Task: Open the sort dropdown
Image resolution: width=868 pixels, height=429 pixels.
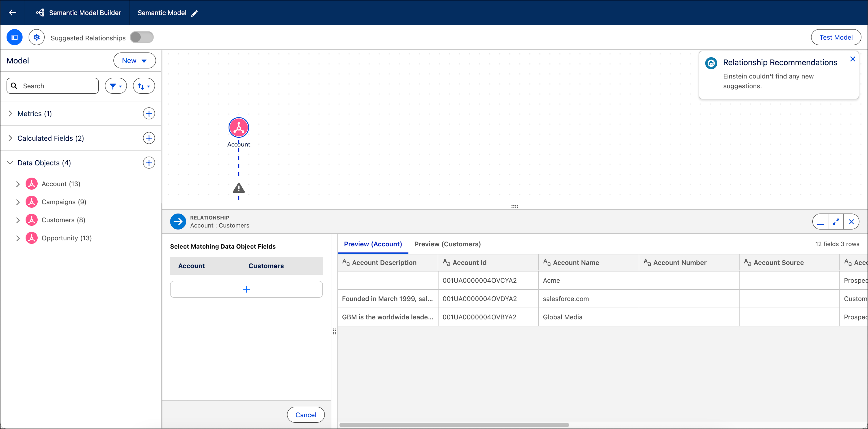Action: click(144, 86)
